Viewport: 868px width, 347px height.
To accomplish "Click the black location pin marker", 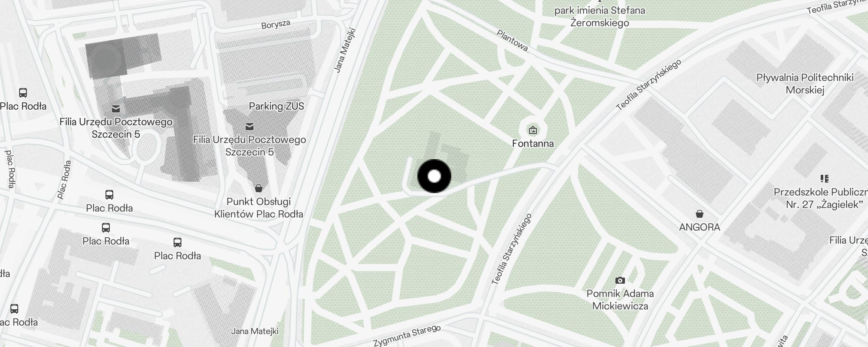I will (434, 176).
